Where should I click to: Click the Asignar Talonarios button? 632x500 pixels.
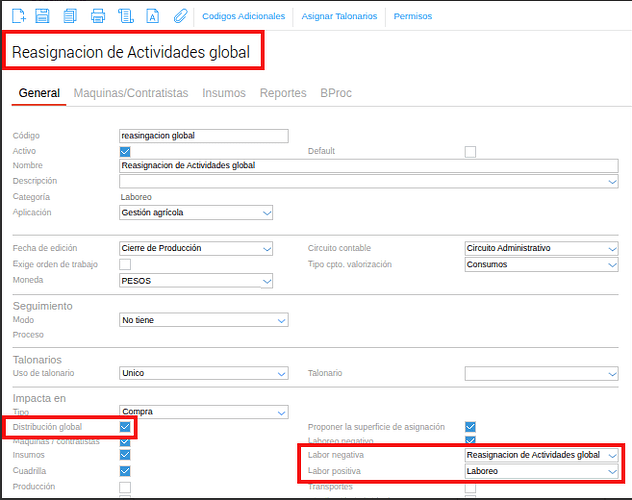point(339,17)
